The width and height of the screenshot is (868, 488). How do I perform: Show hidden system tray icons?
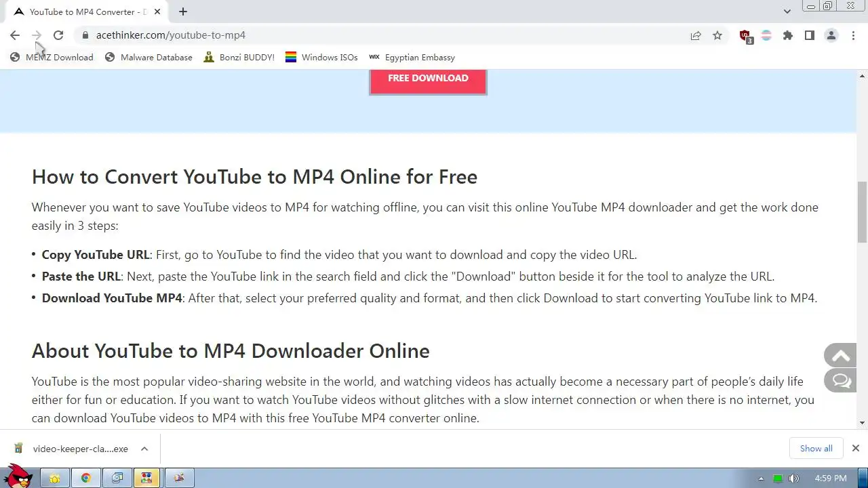tap(761, 479)
